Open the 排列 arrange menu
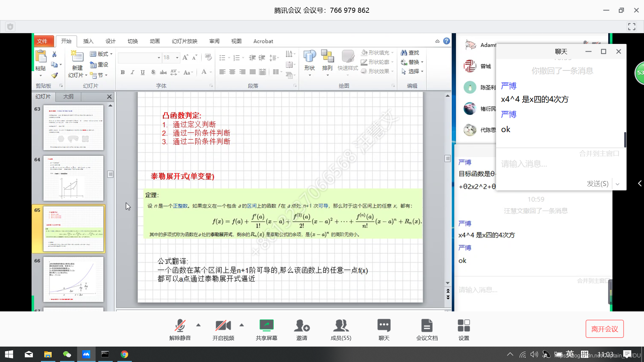 click(x=327, y=63)
